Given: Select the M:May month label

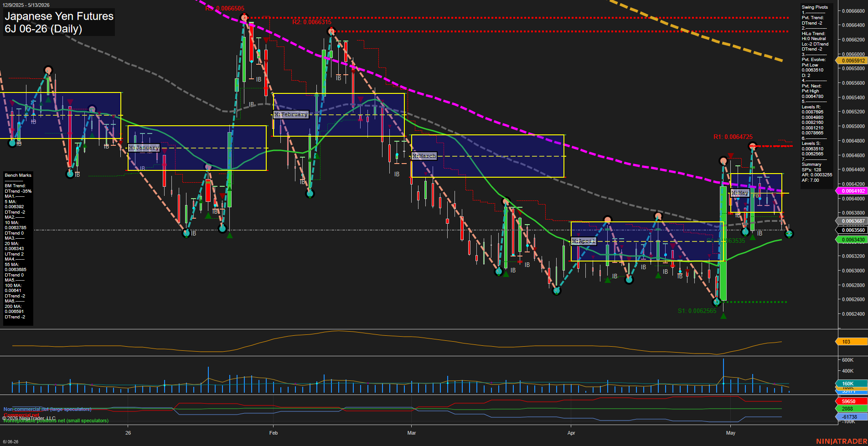Looking at the screenshot, I should click(740, 193).
